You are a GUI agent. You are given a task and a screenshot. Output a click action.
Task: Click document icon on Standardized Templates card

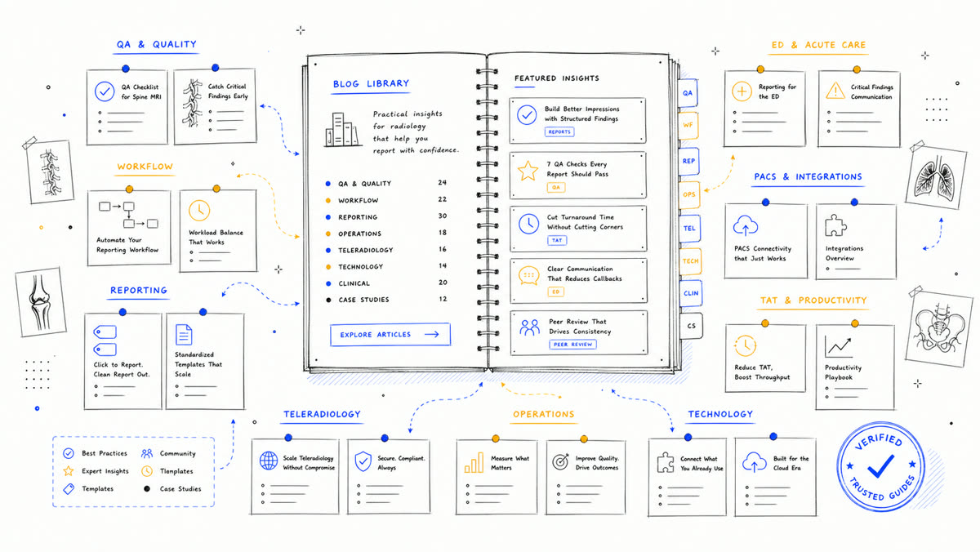[185, 334]
